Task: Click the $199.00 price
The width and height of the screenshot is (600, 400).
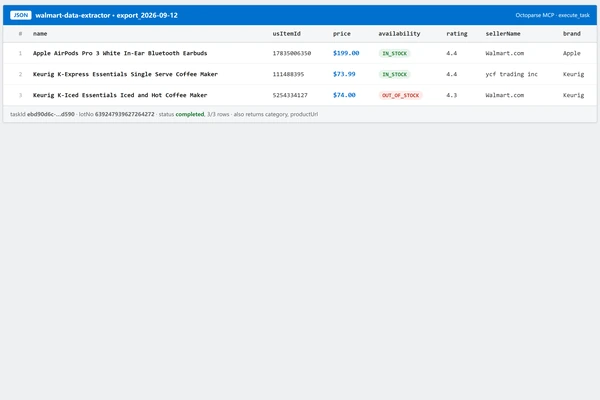Action: (346, 53)
